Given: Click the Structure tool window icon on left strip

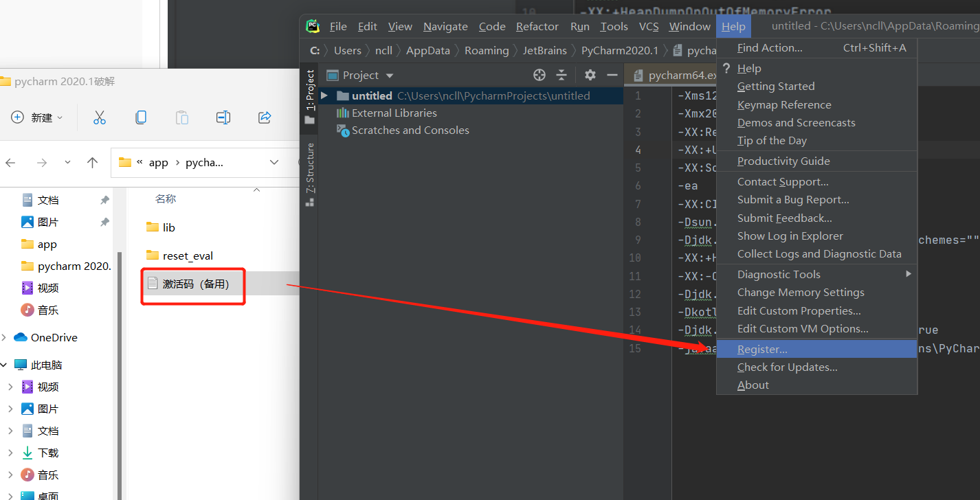Looking at the screenshot, I should (310, 202).
